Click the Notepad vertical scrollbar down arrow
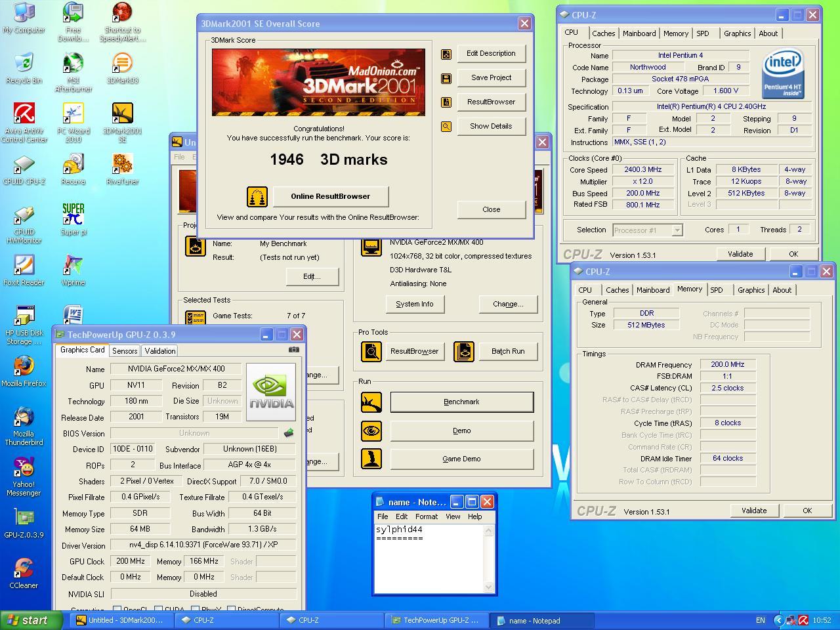Image resolution: width=840 pixels, height=630 pixels. [488, 587]
